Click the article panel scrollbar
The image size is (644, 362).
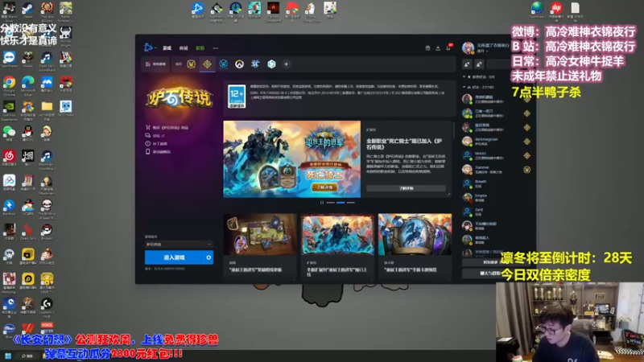453,130
